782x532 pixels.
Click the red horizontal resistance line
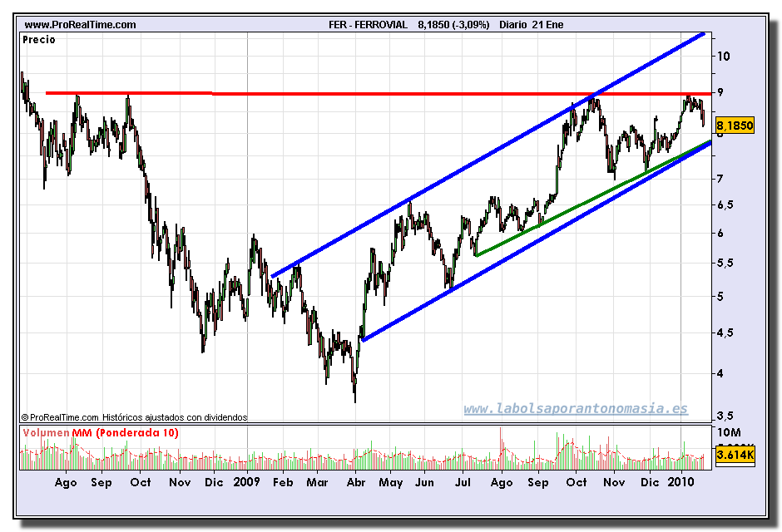point(378,93)
